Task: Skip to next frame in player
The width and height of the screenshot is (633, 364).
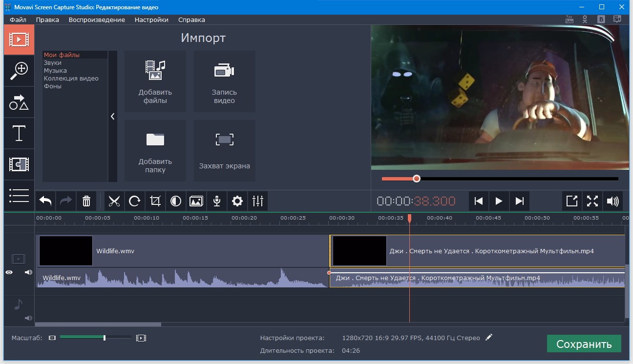Action: (520, 201)
